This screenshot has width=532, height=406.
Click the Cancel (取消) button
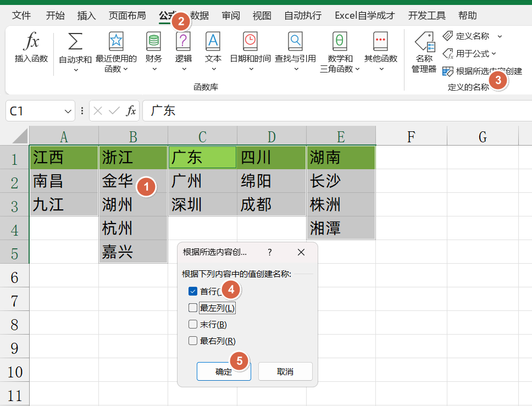coord(285,371)
